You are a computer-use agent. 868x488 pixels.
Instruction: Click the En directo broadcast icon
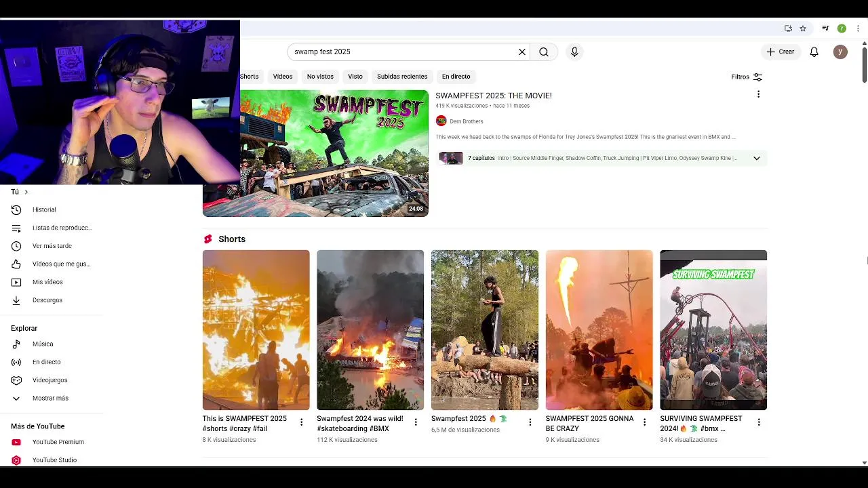click(16, 362)
